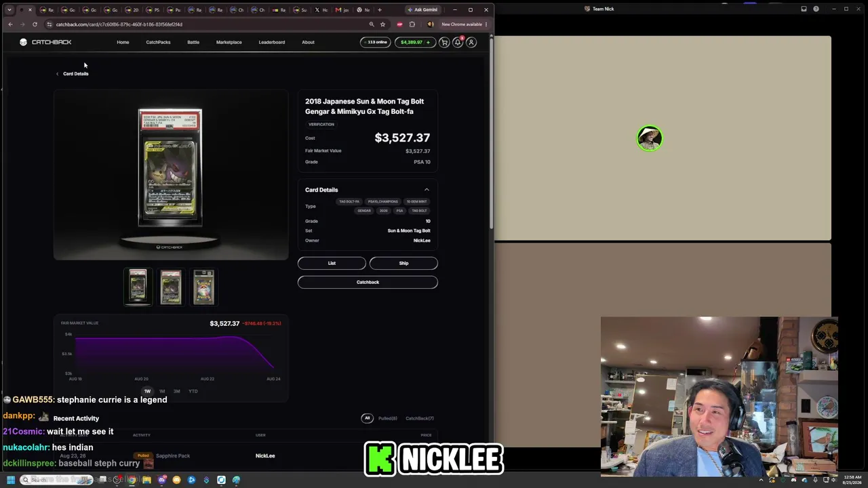
Task: Click browser forward arrow
Action: pyautogui.click(x=22, y=24)
